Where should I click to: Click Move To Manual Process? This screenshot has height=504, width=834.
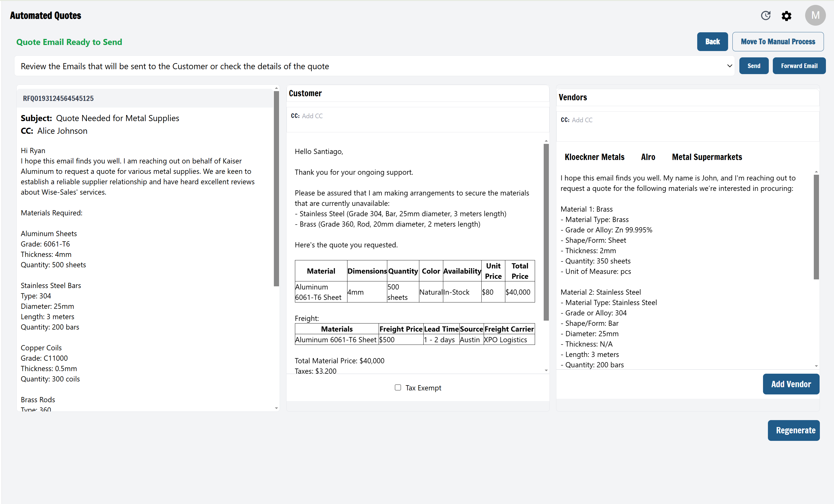click(x=778, y=41)
